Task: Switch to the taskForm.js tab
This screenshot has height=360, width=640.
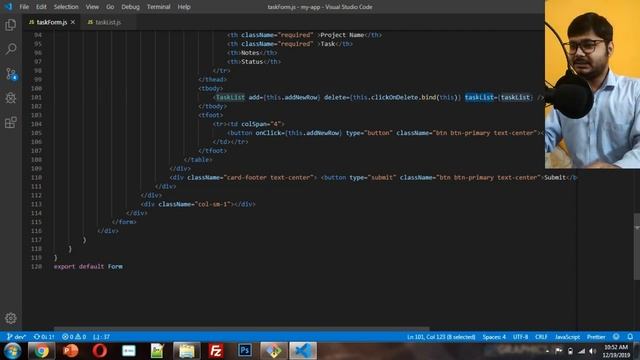Action: pyautogui.click(x=52, y=22)
